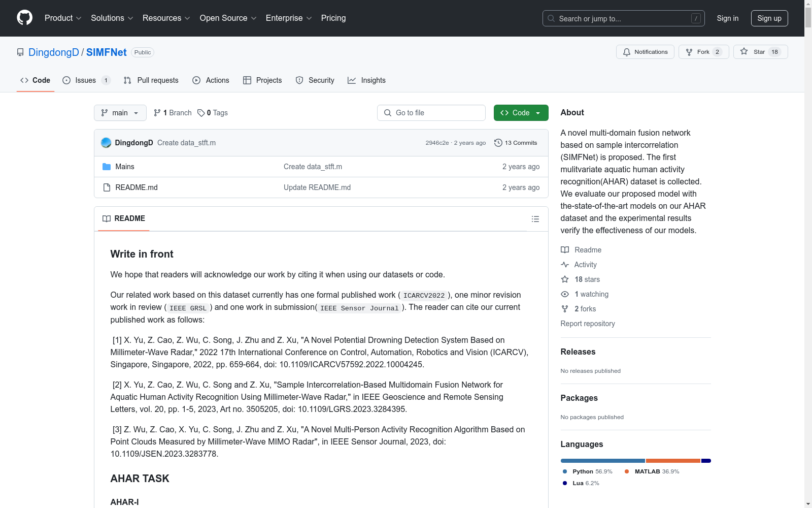The height and width of the screenshot is (508, 812).
Task: Open the Mains folder
Action: pos(124,167)
